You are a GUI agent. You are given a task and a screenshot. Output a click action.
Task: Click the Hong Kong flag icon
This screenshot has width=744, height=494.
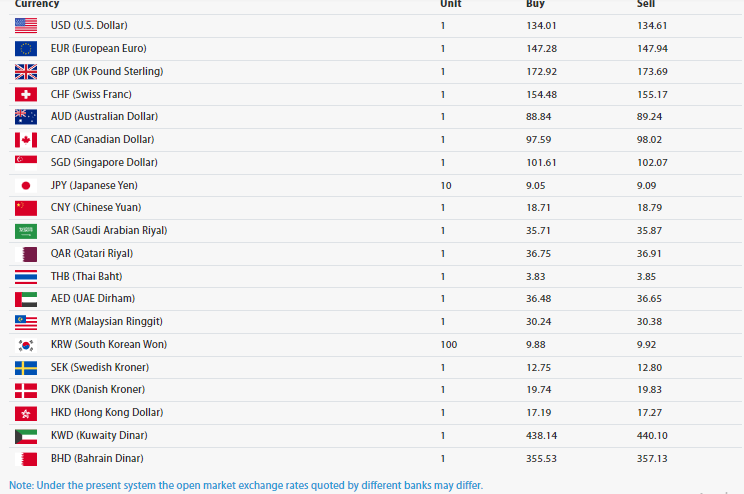click(26, 412)
